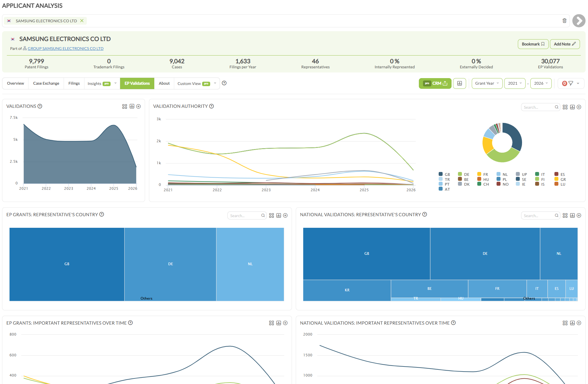
Task: Download the Validation Authority chart
Action: (572, 107)
